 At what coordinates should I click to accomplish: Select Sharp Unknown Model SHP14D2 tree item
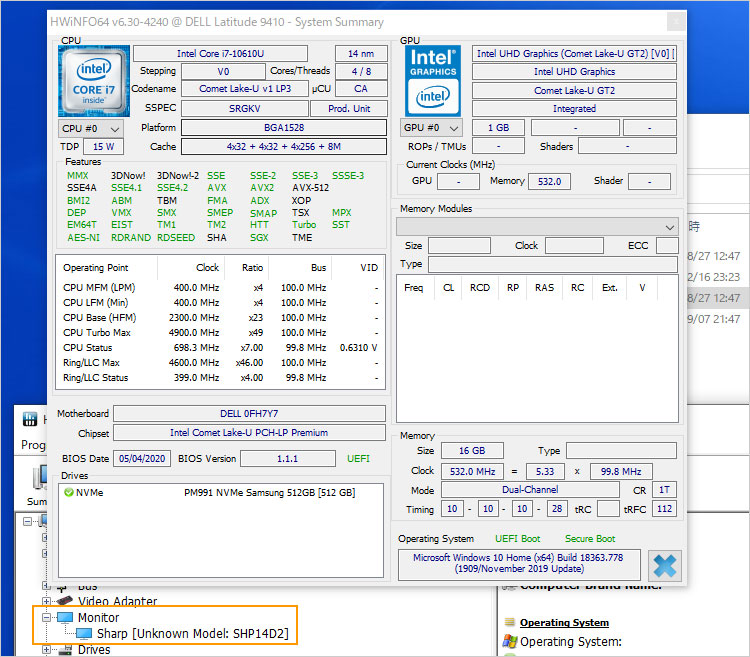(194, 634)
